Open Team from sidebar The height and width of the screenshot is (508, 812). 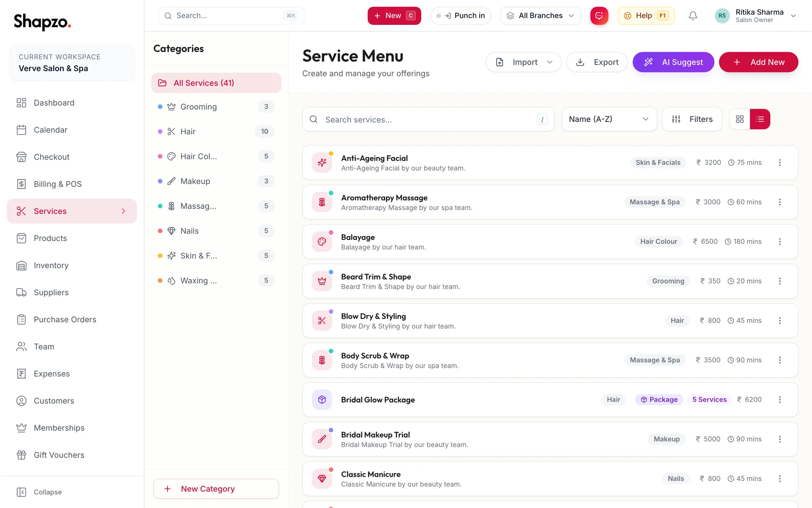tap(72, 347)
